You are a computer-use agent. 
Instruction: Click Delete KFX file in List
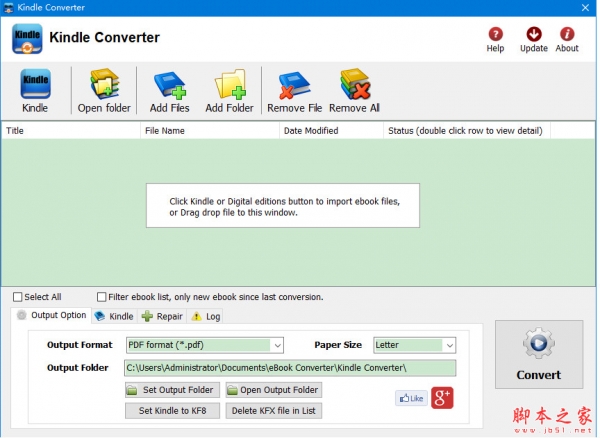tap(274, 410)
